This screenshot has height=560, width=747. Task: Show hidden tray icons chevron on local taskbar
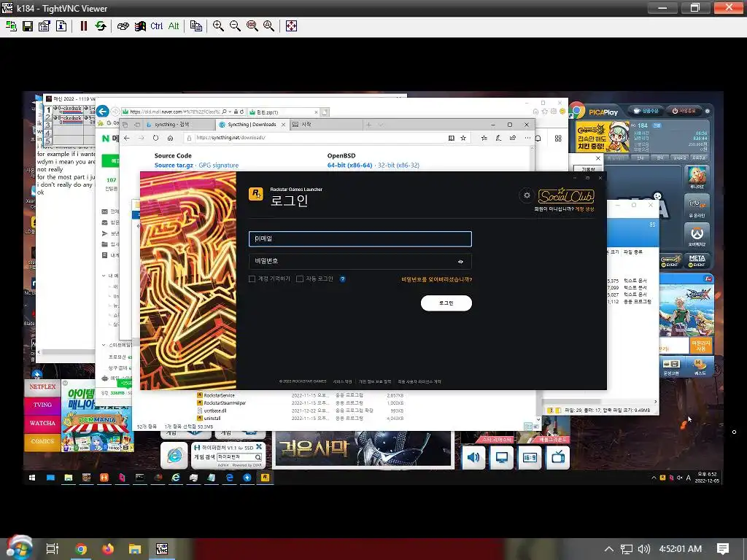coord(609,549)
